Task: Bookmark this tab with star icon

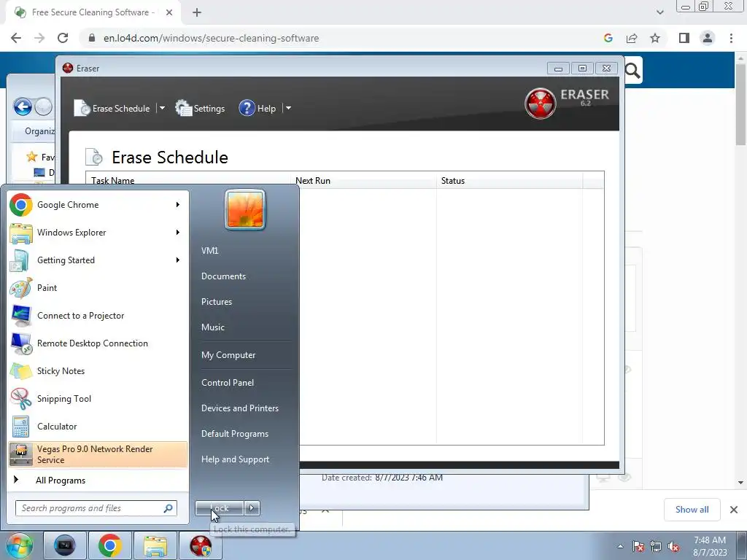Action: pyautogui.click(x=655, y=38)
